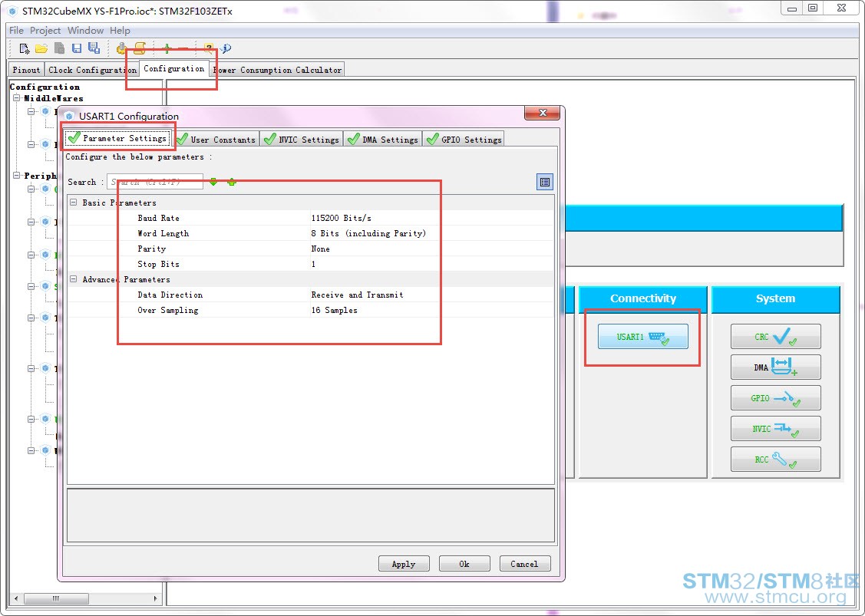Click the greyed-out import project icon
The image size is (865, 616).
[60, 49]
